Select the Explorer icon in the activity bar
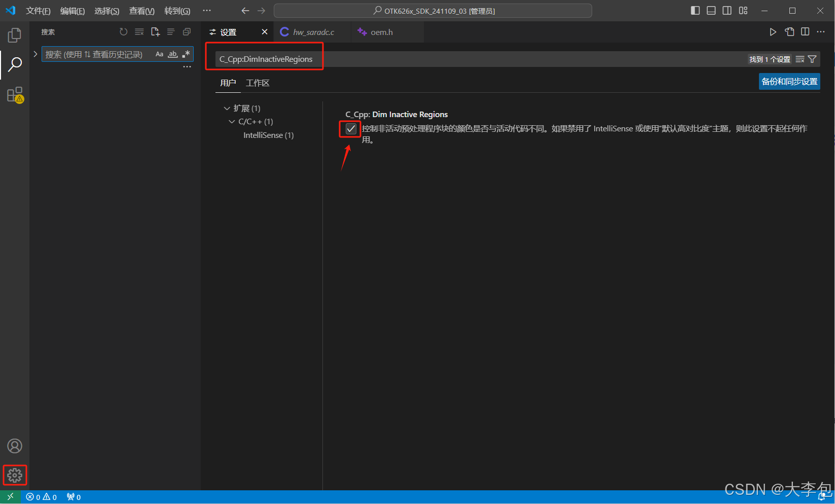The image size is (835, 504). [x=15, y=34]
